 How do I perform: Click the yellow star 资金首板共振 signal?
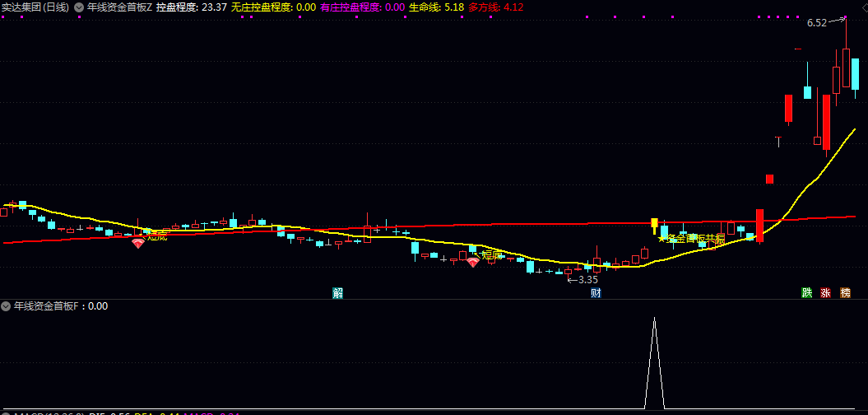(691, 239)
